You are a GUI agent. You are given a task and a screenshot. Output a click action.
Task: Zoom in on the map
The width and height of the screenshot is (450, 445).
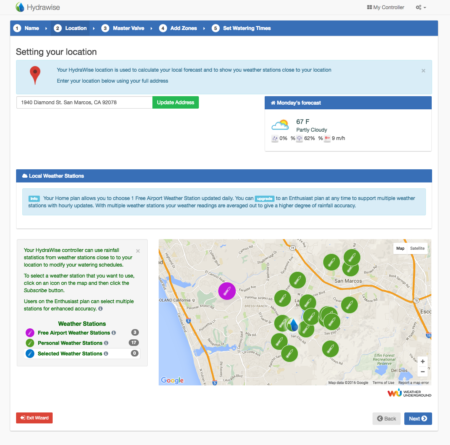point(422,362)
